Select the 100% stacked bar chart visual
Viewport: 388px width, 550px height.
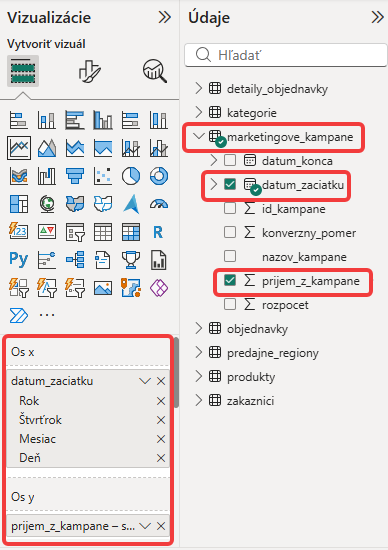point(131,120)
